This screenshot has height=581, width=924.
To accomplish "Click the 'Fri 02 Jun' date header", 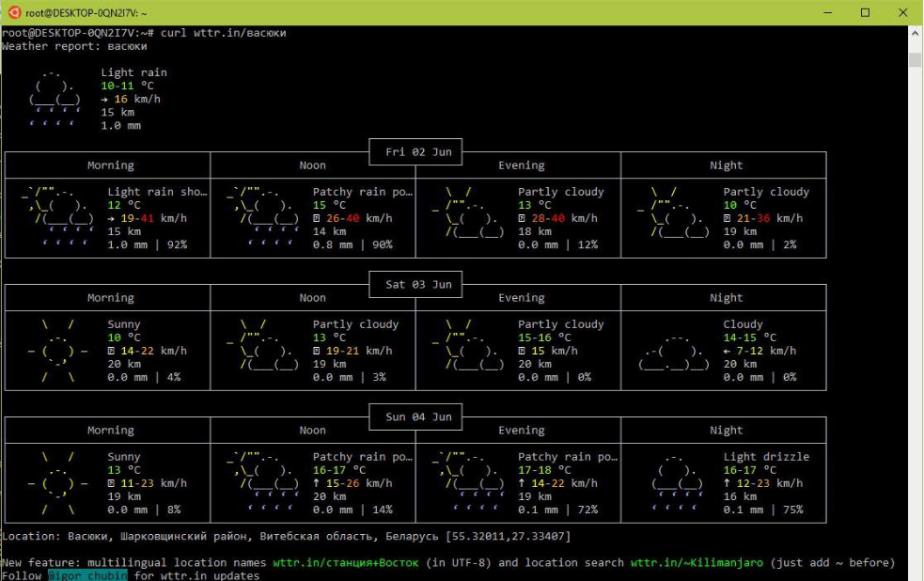I will [x=418, y=152].
